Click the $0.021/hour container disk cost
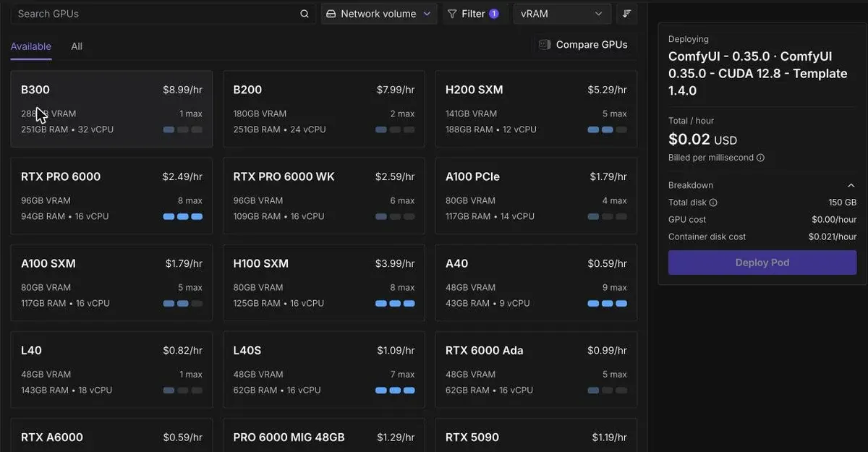This screenshot has width=868, height=452. pos(833,236)
